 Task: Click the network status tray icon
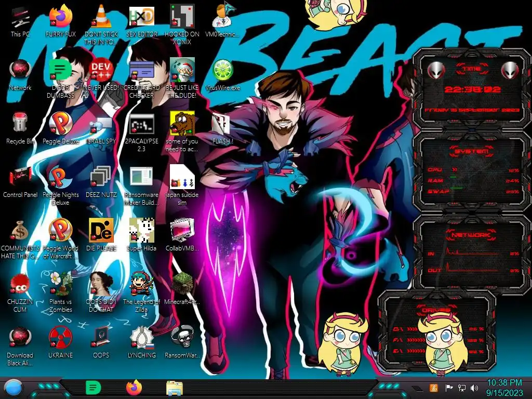tap(461, 388)
